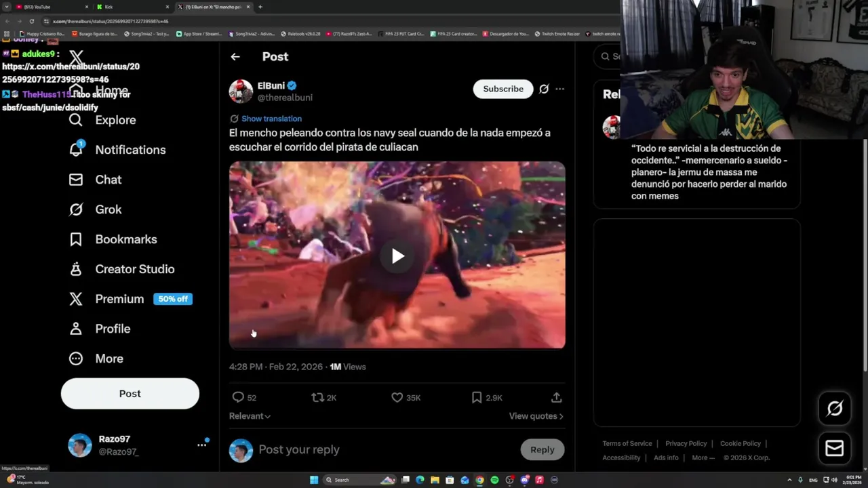The image size is (868, 488).
Task: Click Show translation link
Action: (271, 119)
